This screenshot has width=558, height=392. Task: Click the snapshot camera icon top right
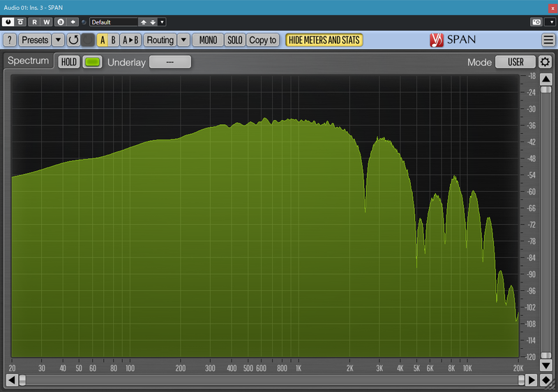click(536, 22)
